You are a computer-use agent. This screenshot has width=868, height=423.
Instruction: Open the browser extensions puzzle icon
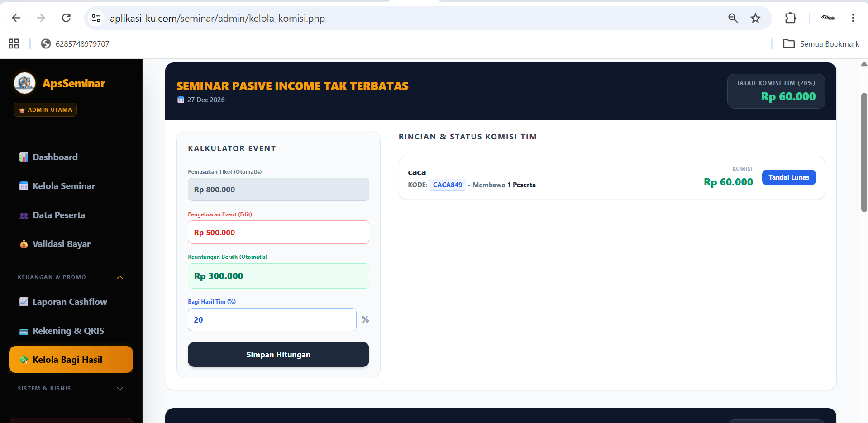[790, 18]
